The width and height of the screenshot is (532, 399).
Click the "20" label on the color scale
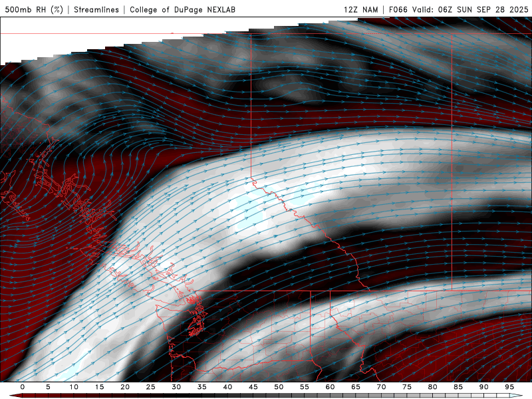point(125,387)
